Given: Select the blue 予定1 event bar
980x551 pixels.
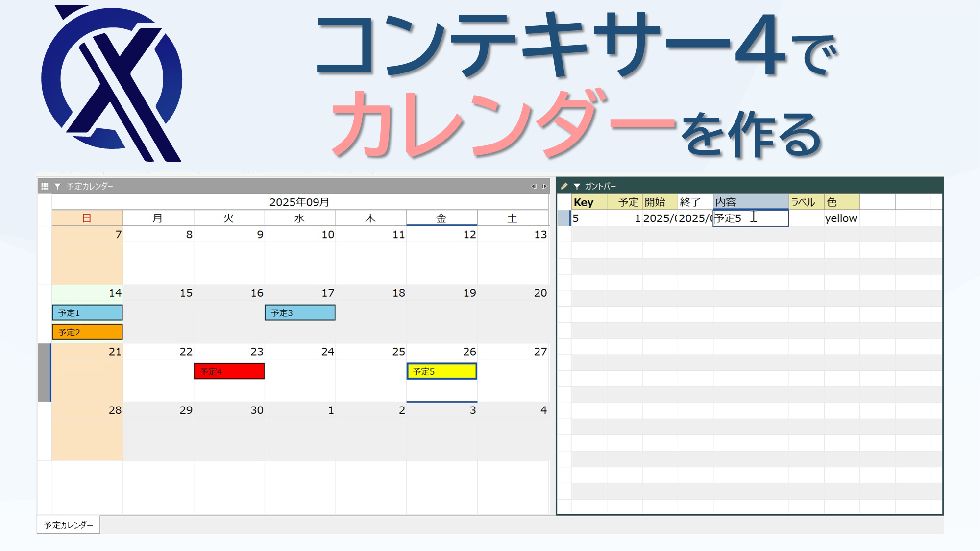Looking at the screenshot, I should (87, 312).
